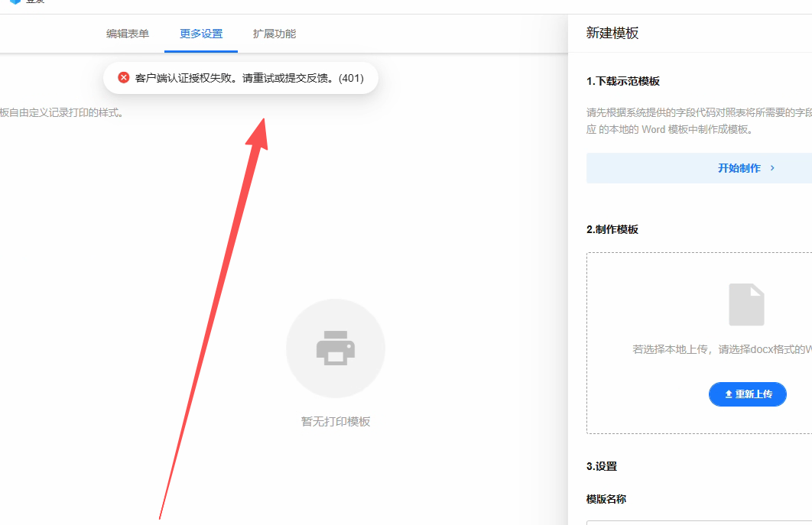Click the red error icon in the toast
812x525 pixels.
coord(124,77)
